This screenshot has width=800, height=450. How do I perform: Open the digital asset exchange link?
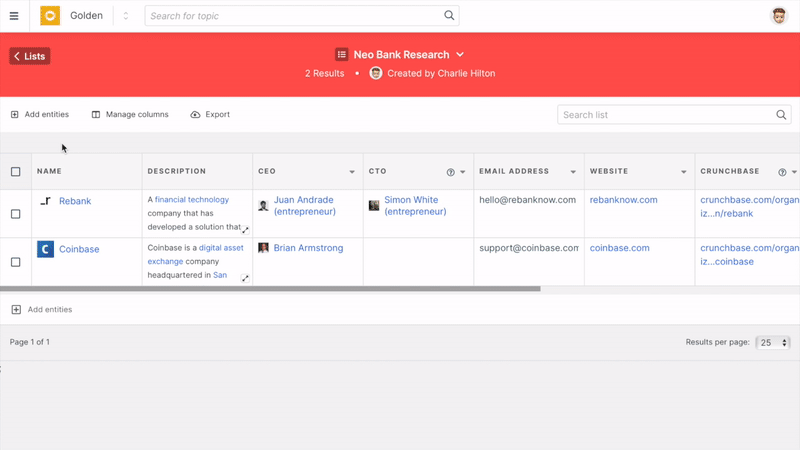[196, 254]
